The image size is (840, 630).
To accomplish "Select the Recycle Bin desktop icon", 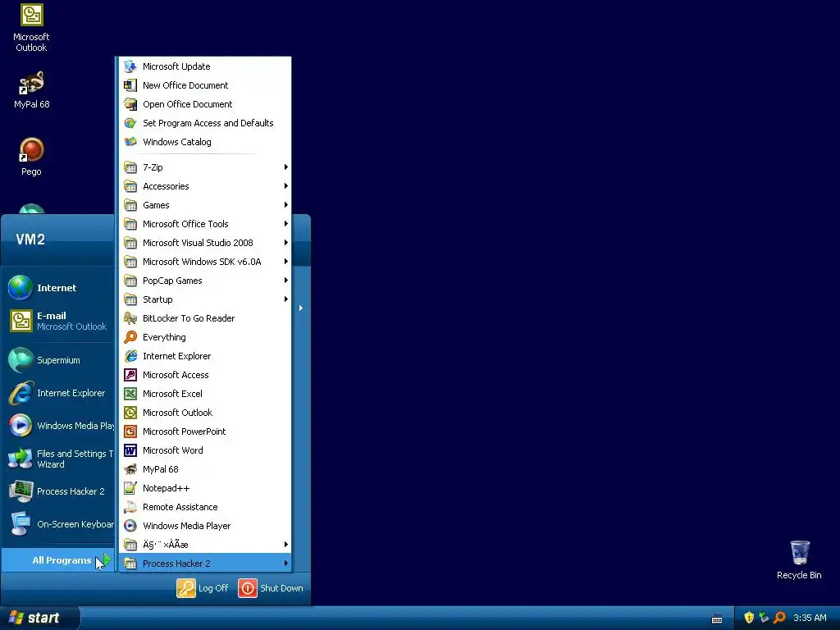I will (x=799, y=559).
